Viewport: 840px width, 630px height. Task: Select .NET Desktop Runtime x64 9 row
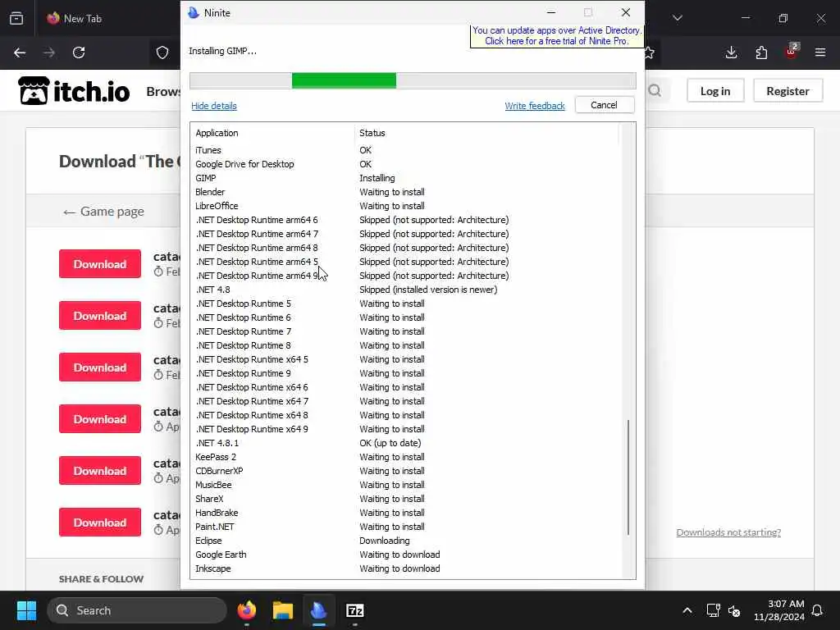click(406, 429)
